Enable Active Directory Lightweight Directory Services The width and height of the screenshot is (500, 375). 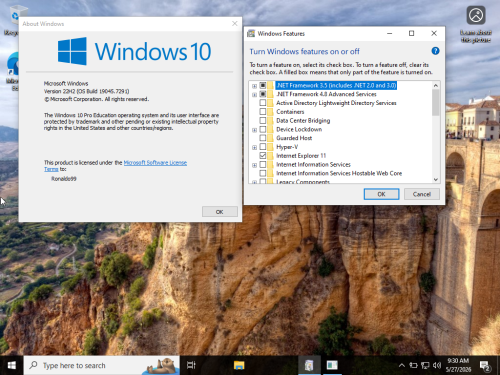coord(263,103)
